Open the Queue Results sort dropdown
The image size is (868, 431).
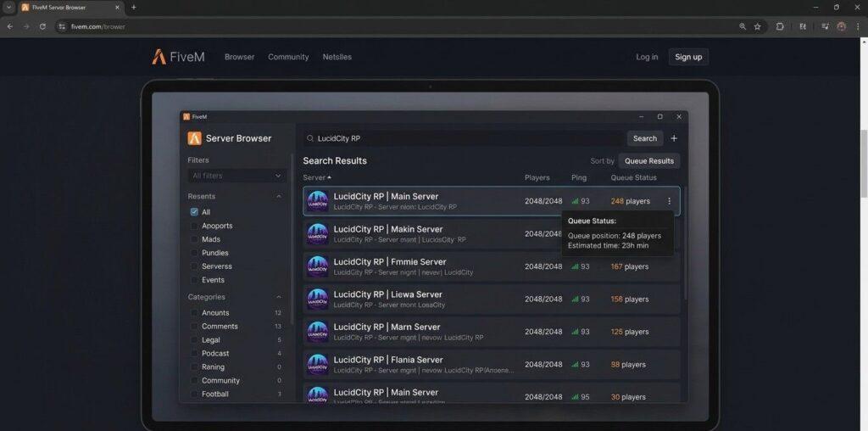tap(648, 160)
